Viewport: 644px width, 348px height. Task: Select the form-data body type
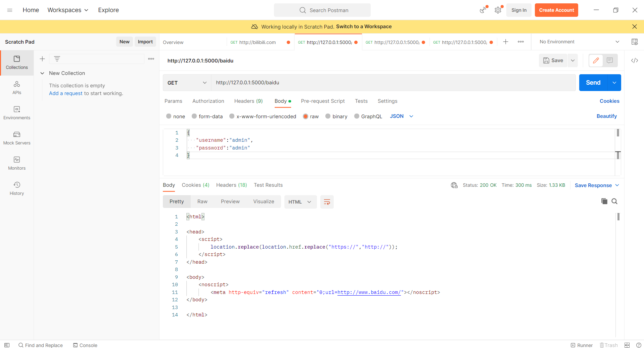[x=207, y=116]
